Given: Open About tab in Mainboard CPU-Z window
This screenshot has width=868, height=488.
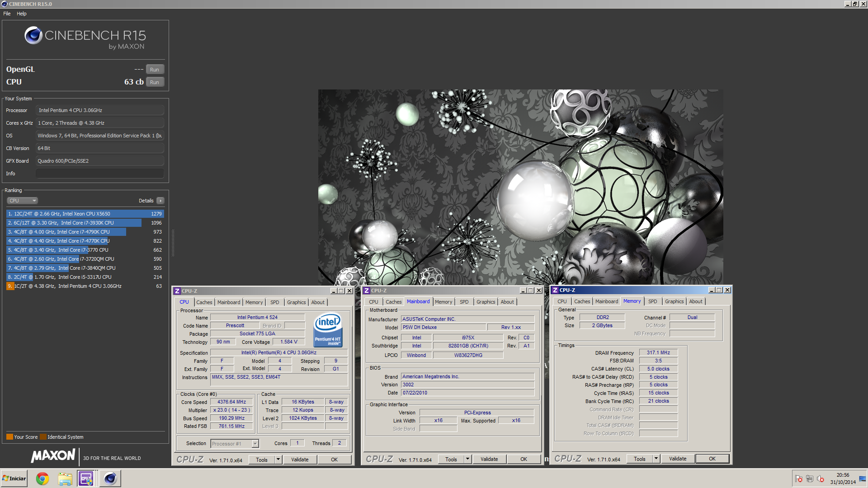Looking at the screenshot, I should click(507, 302).
